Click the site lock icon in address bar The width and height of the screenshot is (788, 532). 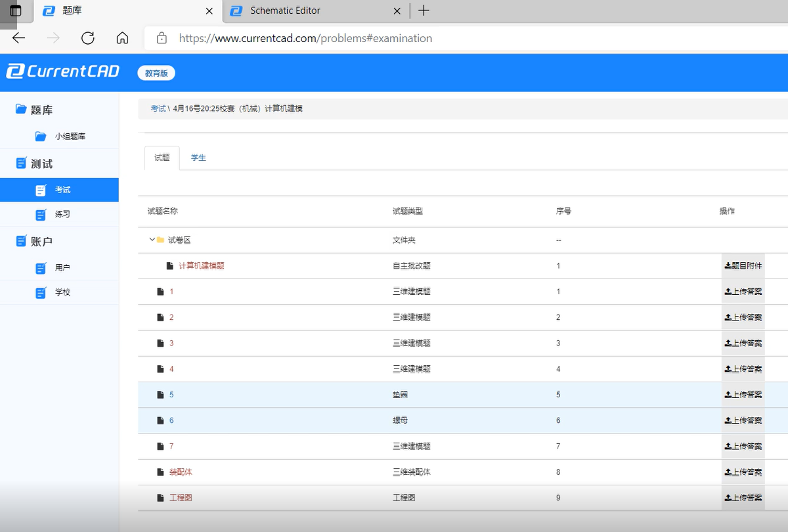(162, 38)
